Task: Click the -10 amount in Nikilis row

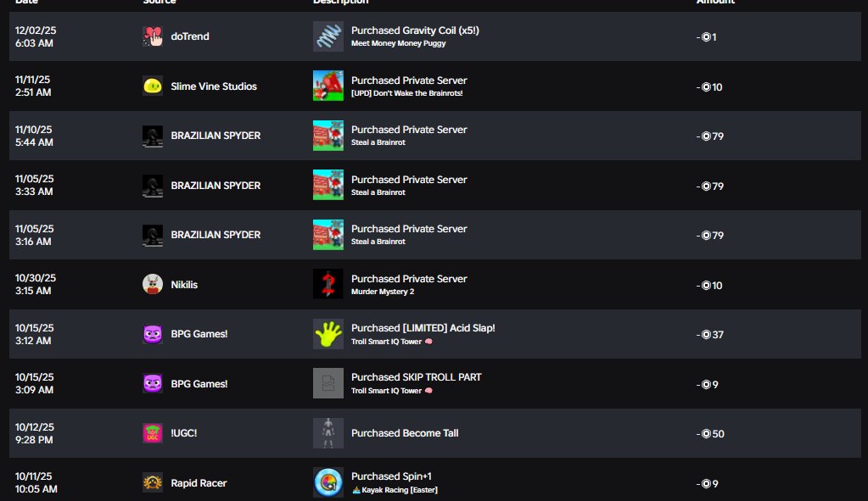Action: point(709,286)
